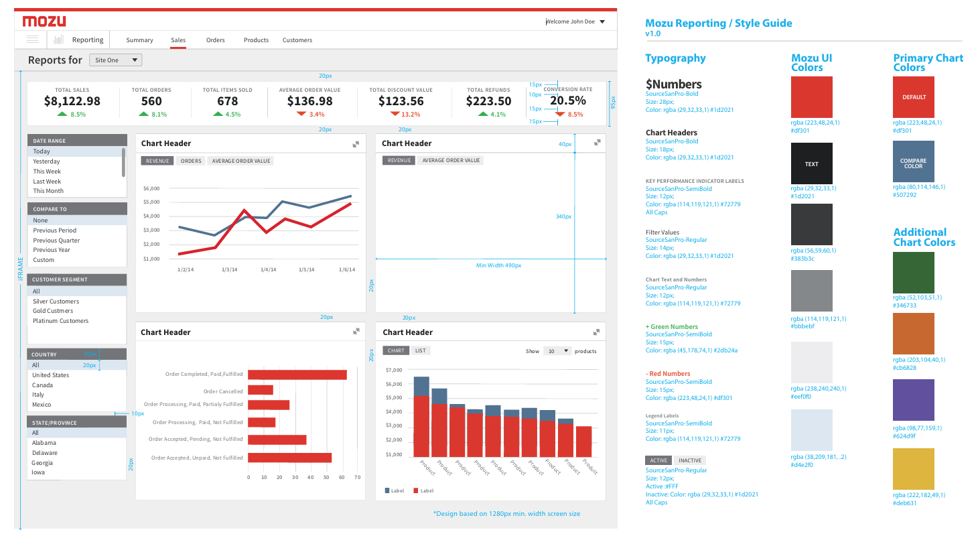
Task: Select ORDERS in the line chart
Action: click(191, 161)
